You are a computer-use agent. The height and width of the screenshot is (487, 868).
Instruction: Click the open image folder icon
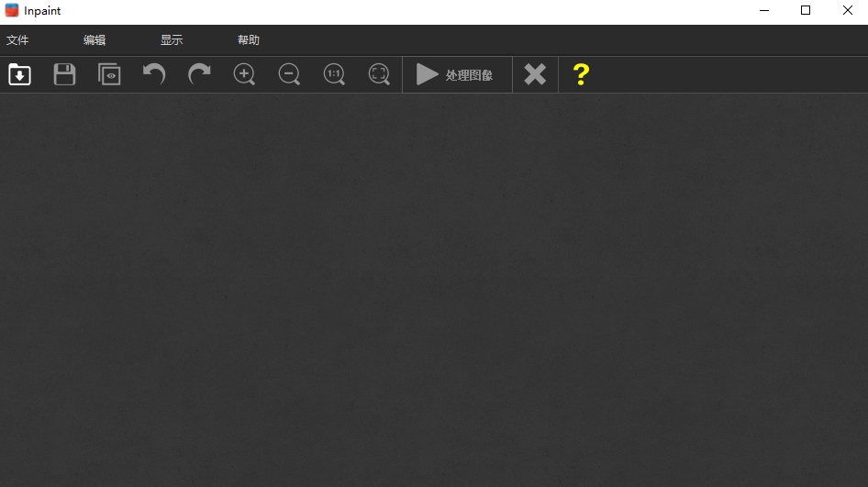(x=19, y=74)
